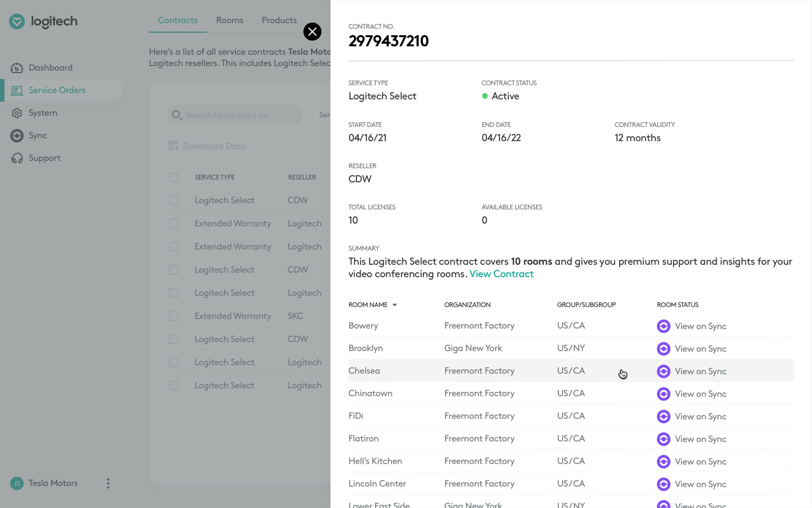Switch to the Rooms tab
Viewport: 812px width, 508px height.
(x=230, y=20)
